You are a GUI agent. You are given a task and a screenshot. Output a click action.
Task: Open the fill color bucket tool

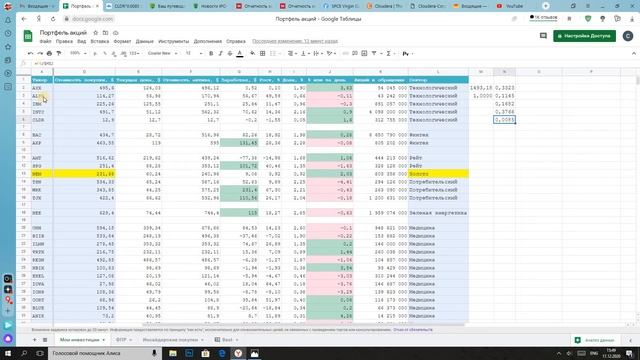click(x=253, y=53)
